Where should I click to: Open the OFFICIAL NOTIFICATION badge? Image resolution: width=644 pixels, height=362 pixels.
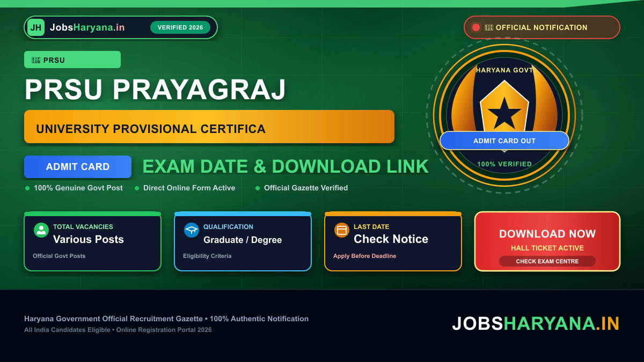pyautogui.click(x=542, y=27)
